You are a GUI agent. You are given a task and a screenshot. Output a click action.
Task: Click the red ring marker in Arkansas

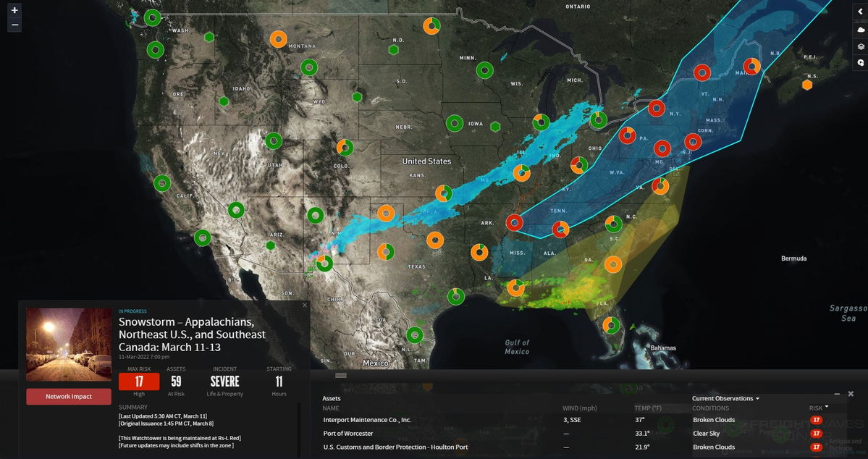tap(514, 222)
